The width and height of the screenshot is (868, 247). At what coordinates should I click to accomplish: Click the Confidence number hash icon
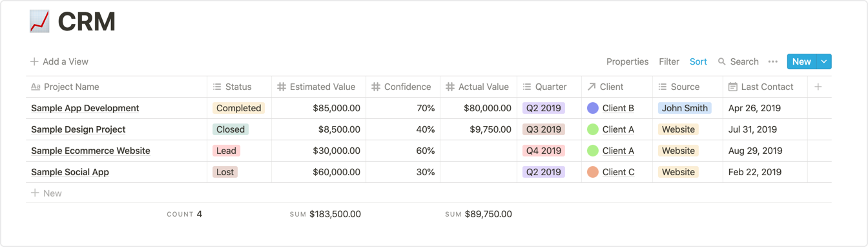376,87
